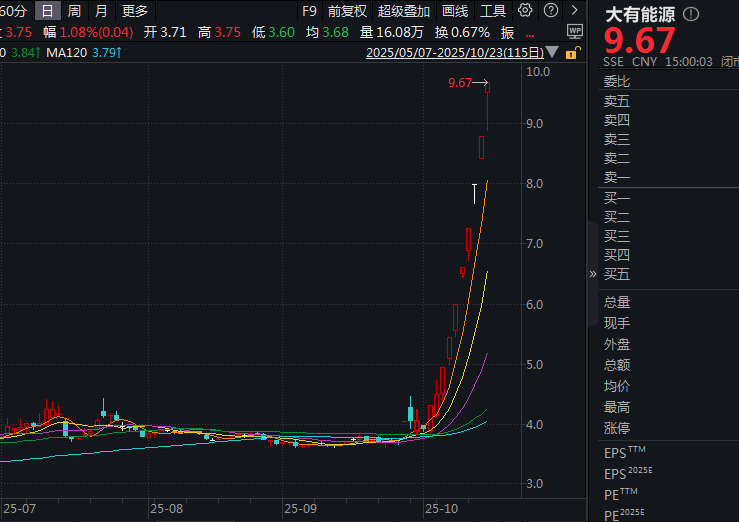
Task: Open date range dropdown triangle
Action: (x=552, y=53)
